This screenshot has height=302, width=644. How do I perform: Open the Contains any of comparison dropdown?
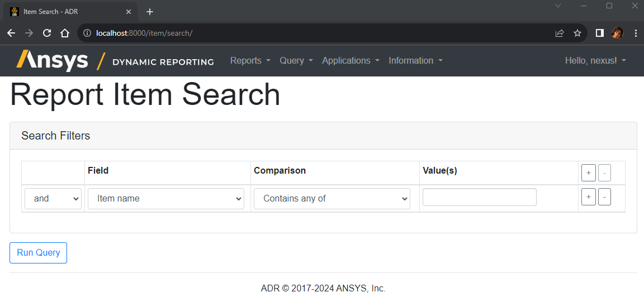tap(332, 199)
